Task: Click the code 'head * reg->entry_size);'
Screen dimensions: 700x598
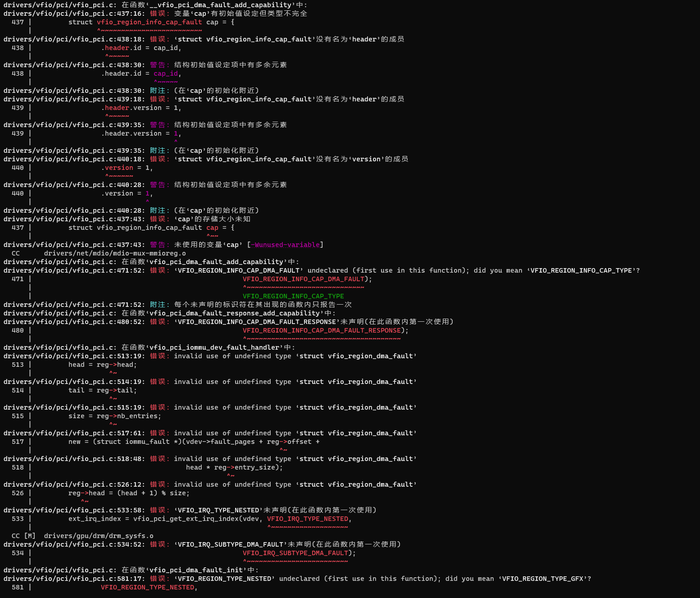Action: point(234,467)
